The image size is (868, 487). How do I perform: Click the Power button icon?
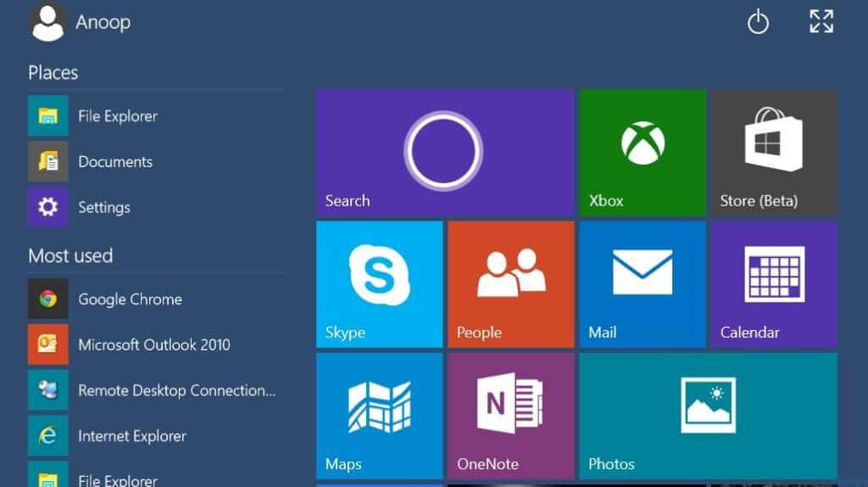pos(758,23)
